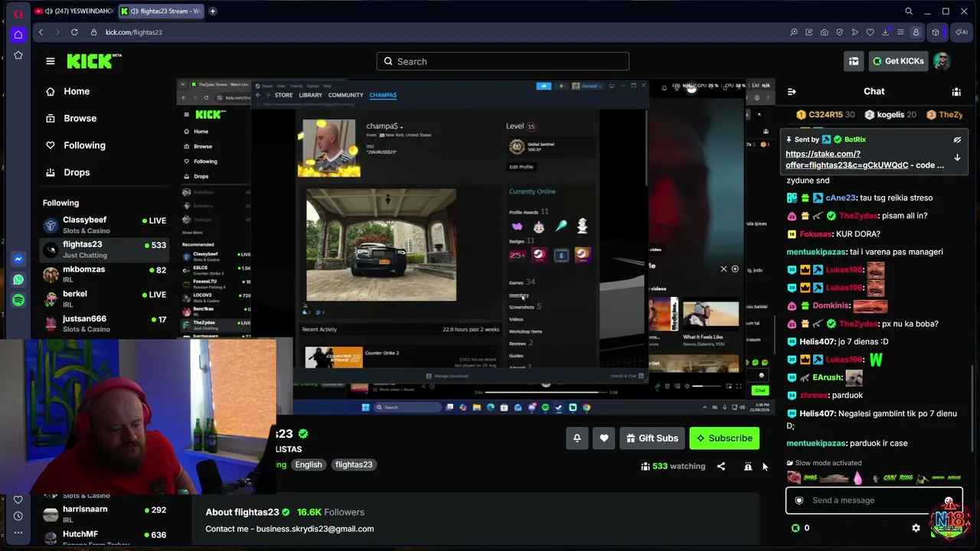Viewport: 980px width, 551px height.
Task: Click the business.skrydis23@gmail.com contact text
Action: click(315, 529)
